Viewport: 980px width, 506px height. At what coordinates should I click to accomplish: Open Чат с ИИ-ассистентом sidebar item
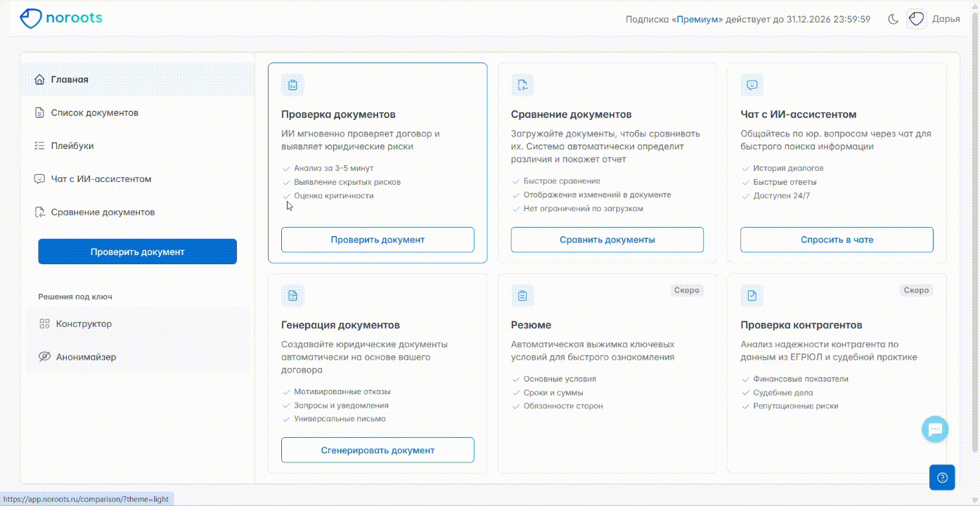pos(138,179)
